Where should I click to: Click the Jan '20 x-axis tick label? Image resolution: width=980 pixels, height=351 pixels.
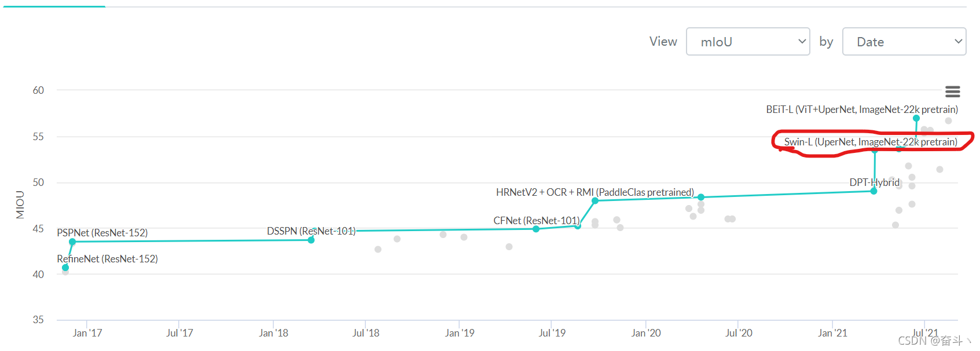coord(646,333)
